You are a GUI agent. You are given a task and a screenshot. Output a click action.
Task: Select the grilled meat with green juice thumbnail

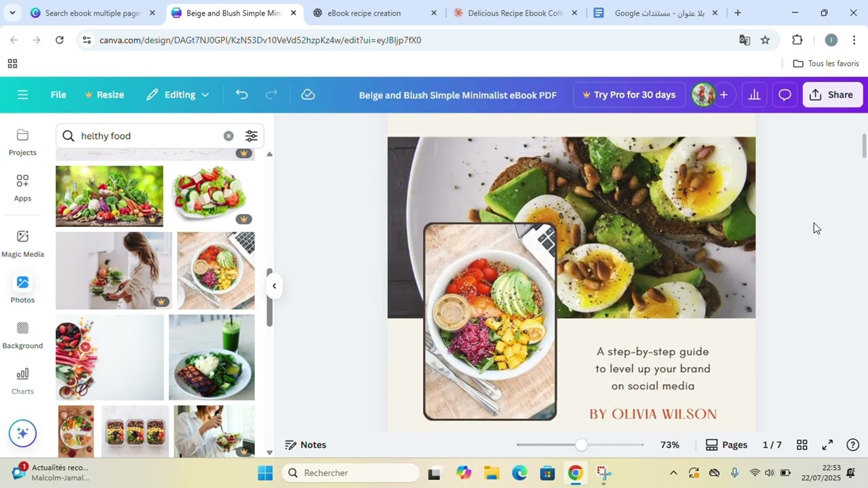(212, 357)
